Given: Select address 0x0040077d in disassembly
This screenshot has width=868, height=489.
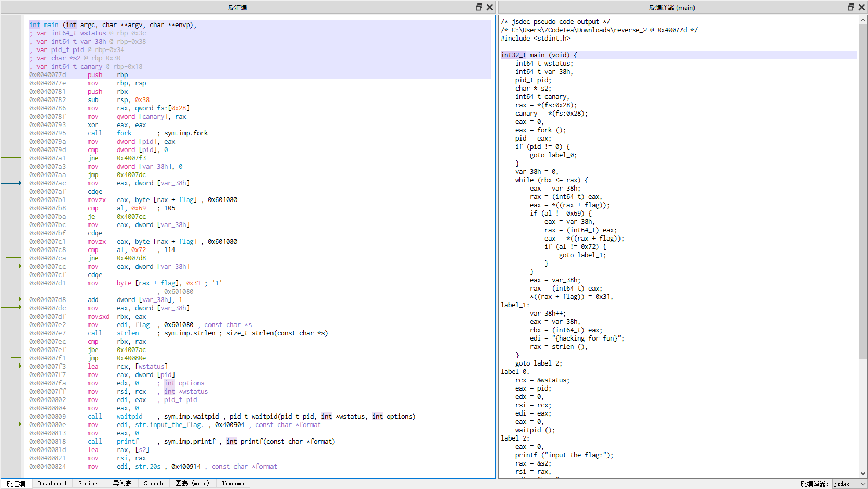Looking at the screenshot, I should tap(47, 75).
